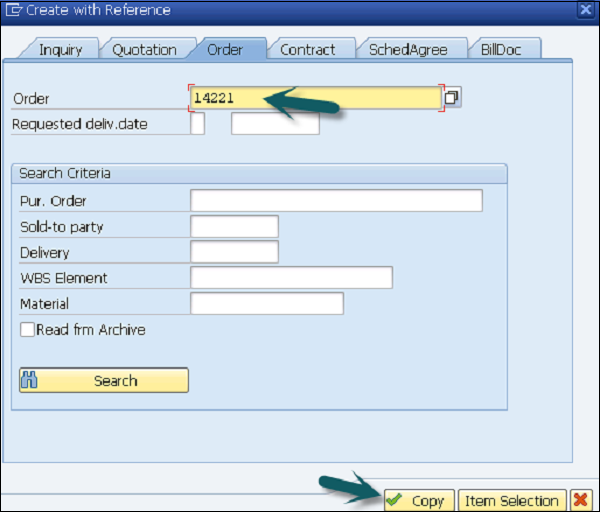Image resolution: width=600 pixels, height=512 pixels.
Task: Click the Search button with binoculars
Action: click(x=104, y=380)
